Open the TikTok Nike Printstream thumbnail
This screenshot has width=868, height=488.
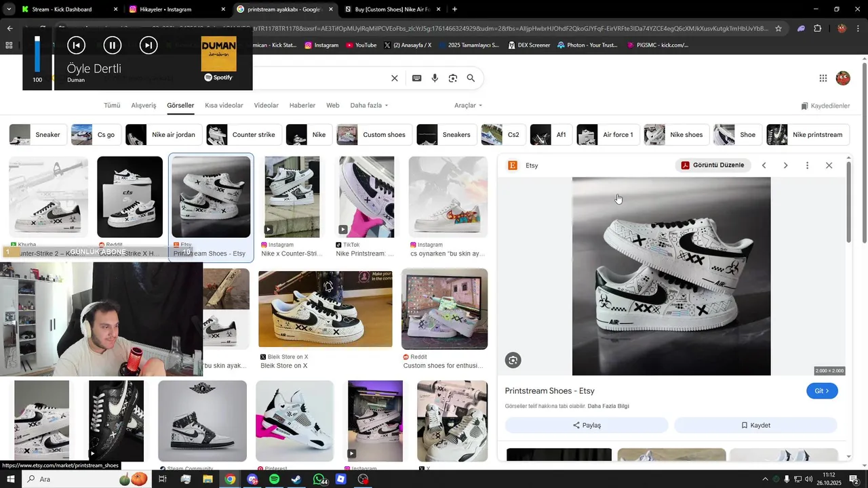click(x=366, y=197)
